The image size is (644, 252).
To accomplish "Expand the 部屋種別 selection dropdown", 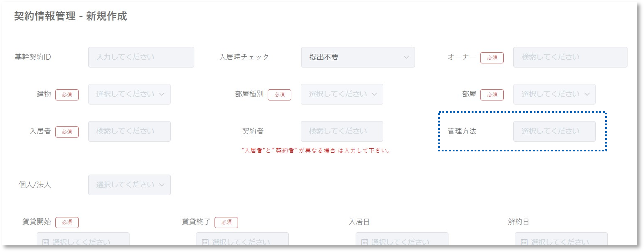I will (342, 94).
